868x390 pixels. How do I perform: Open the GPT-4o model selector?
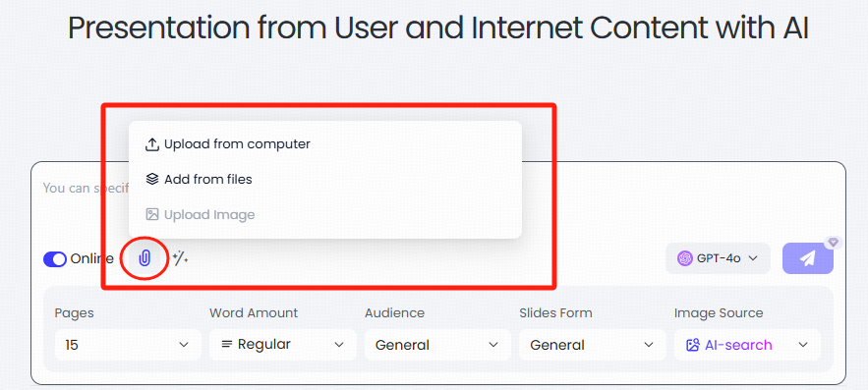[x=718, y=258]
